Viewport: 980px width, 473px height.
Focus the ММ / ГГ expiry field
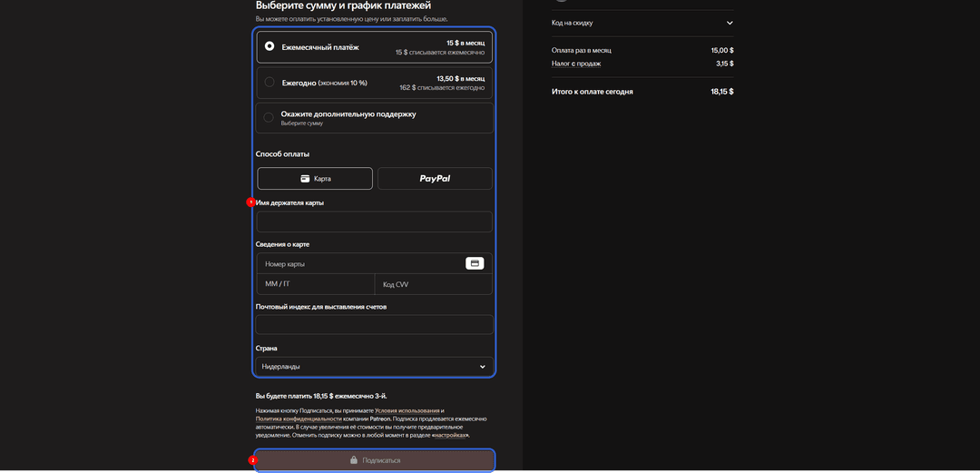coord(316,284)
